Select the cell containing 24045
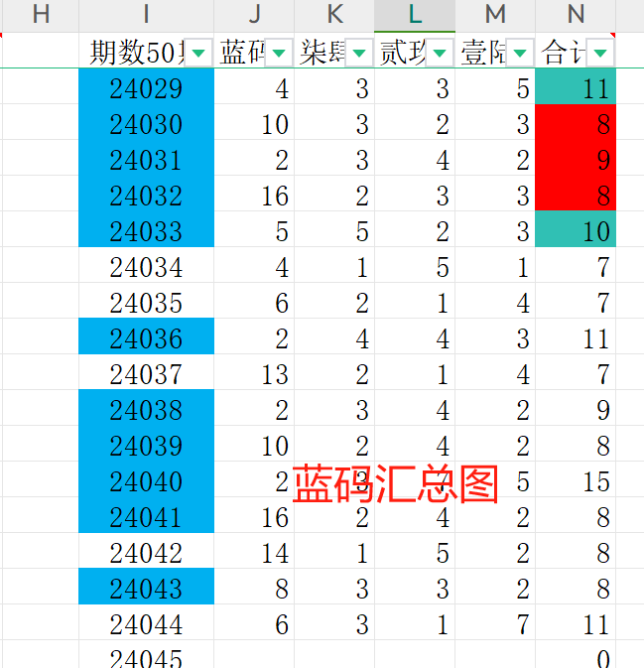644x668 pixels. (x=146, y=655)
